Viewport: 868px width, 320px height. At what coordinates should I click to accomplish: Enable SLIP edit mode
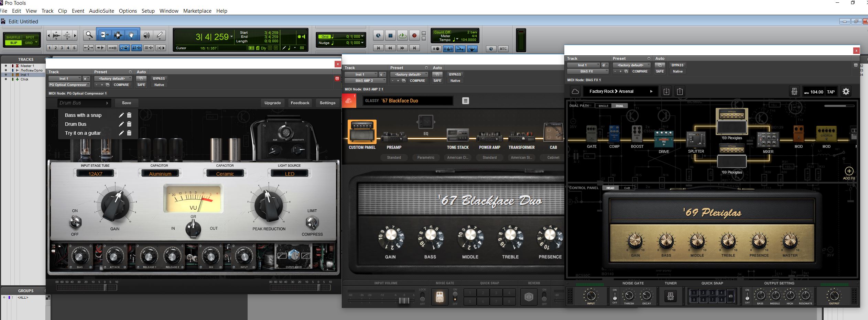pos(14,43)
